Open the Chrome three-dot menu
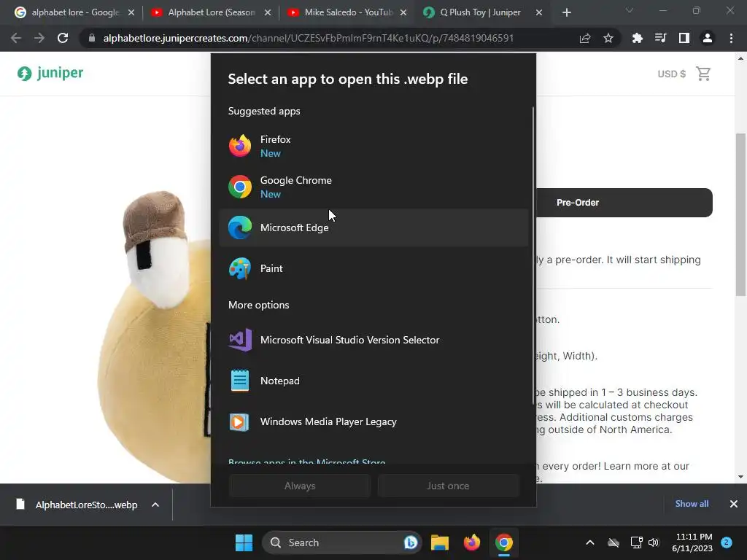747x560 pixels. pos(731,38)
